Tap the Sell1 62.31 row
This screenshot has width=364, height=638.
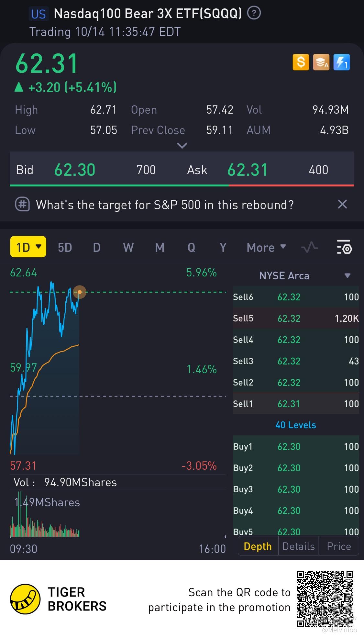click(296, 404)
